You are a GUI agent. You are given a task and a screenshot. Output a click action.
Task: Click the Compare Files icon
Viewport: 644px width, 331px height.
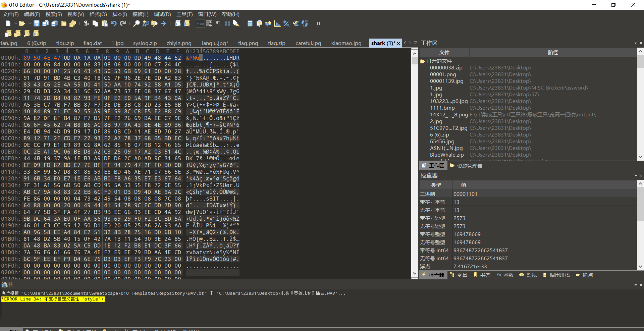(259, 23)
